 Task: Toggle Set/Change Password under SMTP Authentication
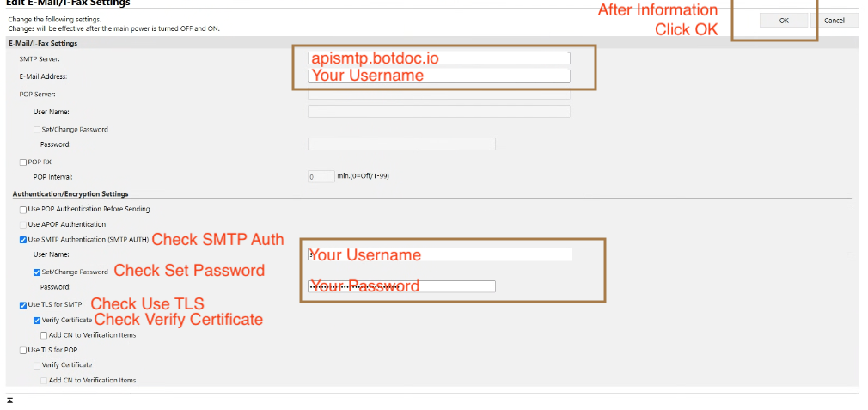pos(37,272)
